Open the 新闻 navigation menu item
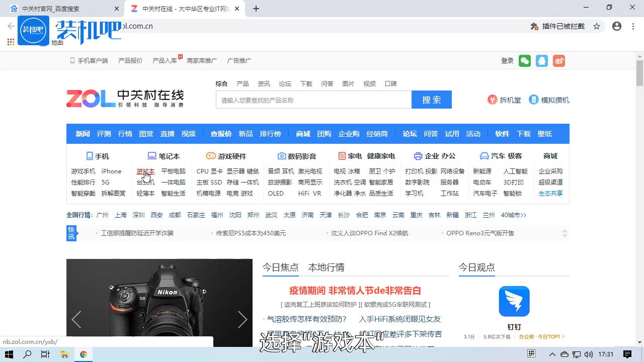The width and height of the screenshot is (644, 362). pyautogui.click(x=83, y=133)
